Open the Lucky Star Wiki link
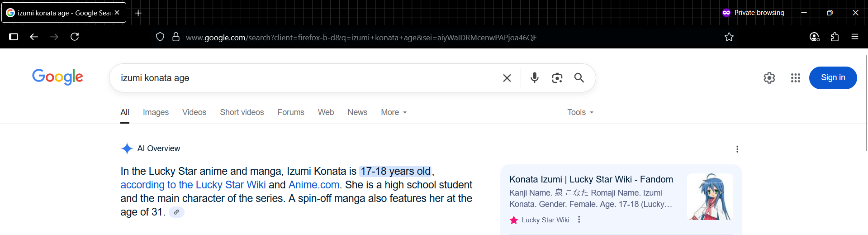This screenshot has width=868, height=235. tap(193, 185)
